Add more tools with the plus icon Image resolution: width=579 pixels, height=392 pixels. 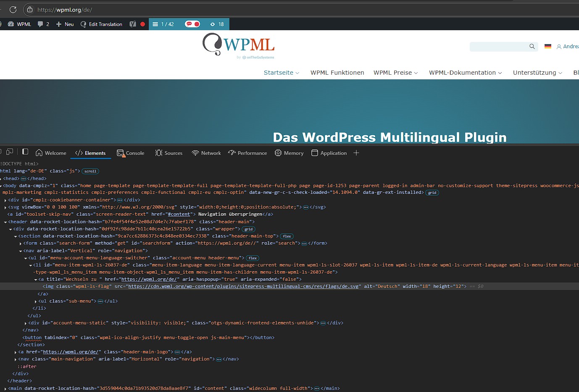click(356, 153)
